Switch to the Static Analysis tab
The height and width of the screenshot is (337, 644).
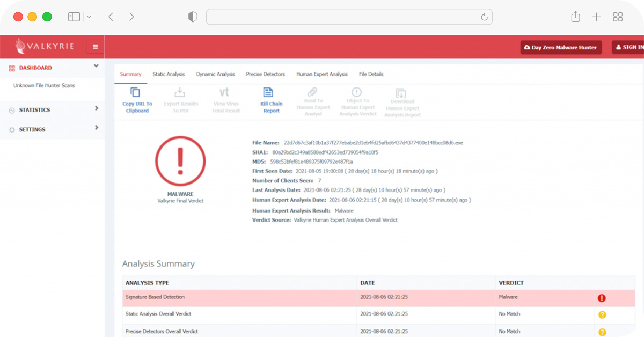(169, 74)
